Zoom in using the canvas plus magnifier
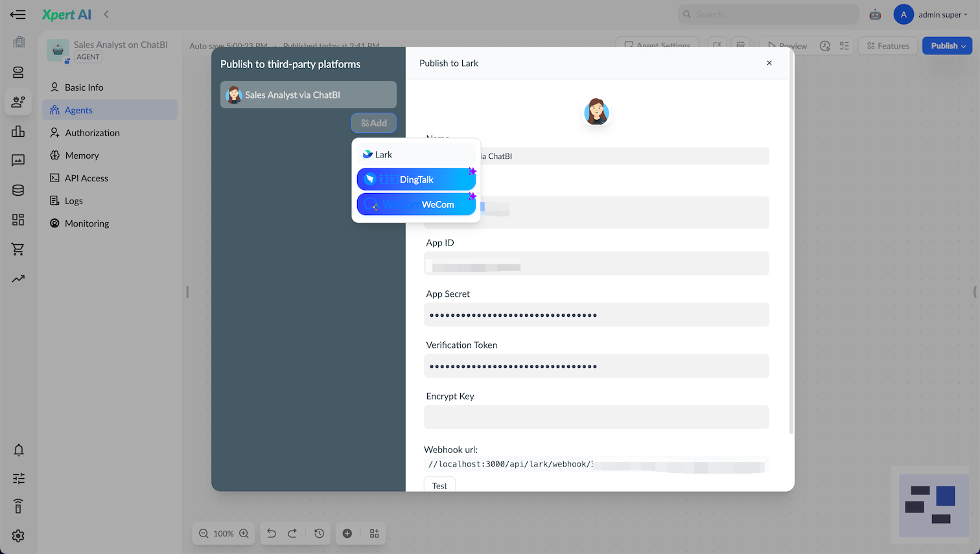980x554 pixels. click(x=244, y=533)
